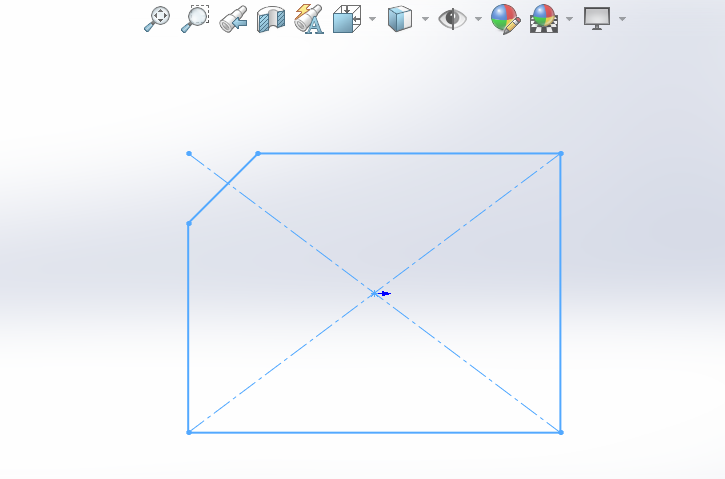Expand the View Orientation dropdown arrow

tap(372, 19)
